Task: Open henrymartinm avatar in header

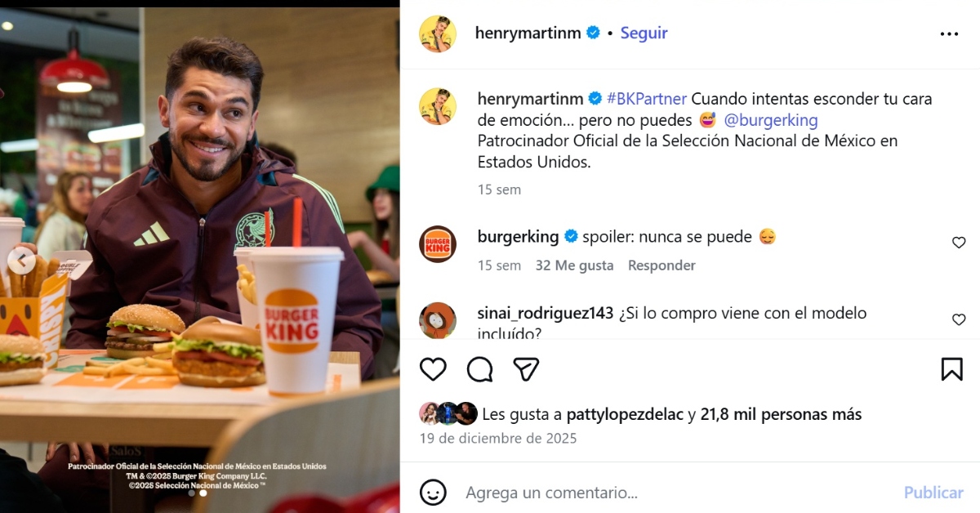Action: tap(438, 33)
